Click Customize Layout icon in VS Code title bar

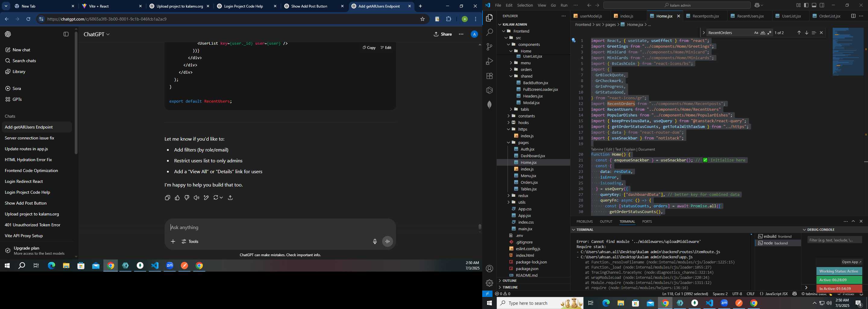[798, 5]
